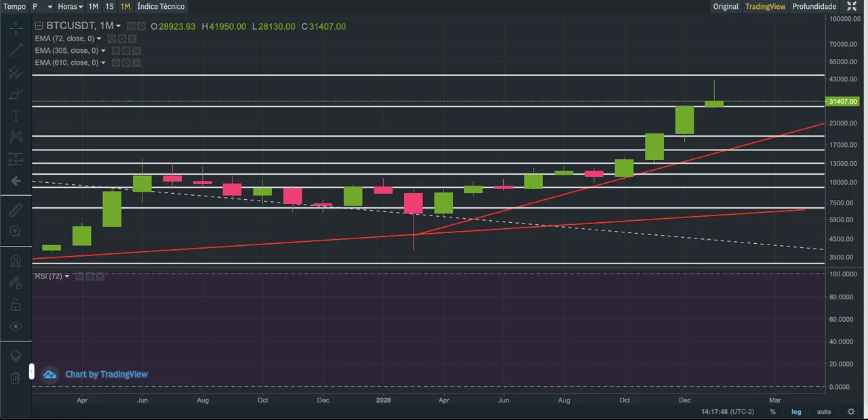Activate the zoom in tool
The height and width of the screenshot is (420, 868).
16,232
